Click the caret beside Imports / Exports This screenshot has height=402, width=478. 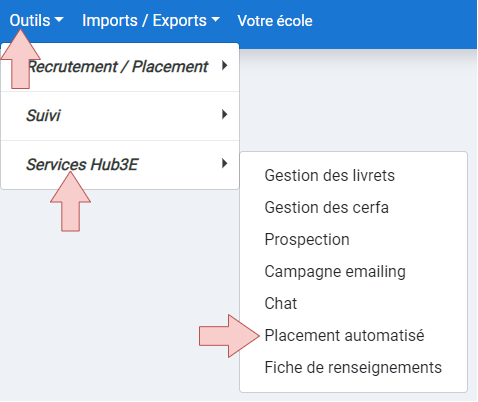coord(216,20)
